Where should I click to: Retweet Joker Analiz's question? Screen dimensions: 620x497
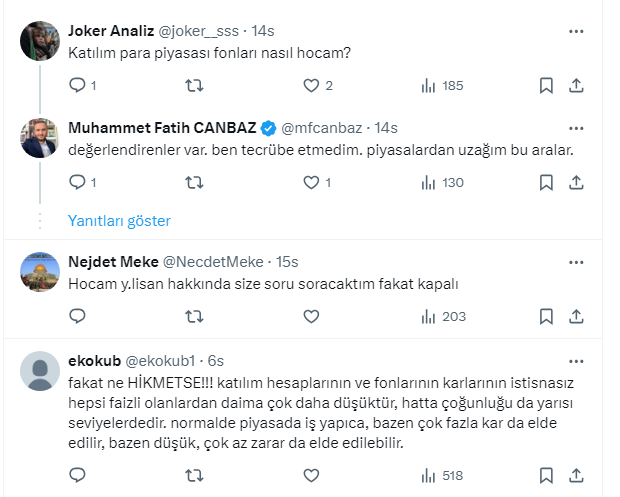click(194, 86)
